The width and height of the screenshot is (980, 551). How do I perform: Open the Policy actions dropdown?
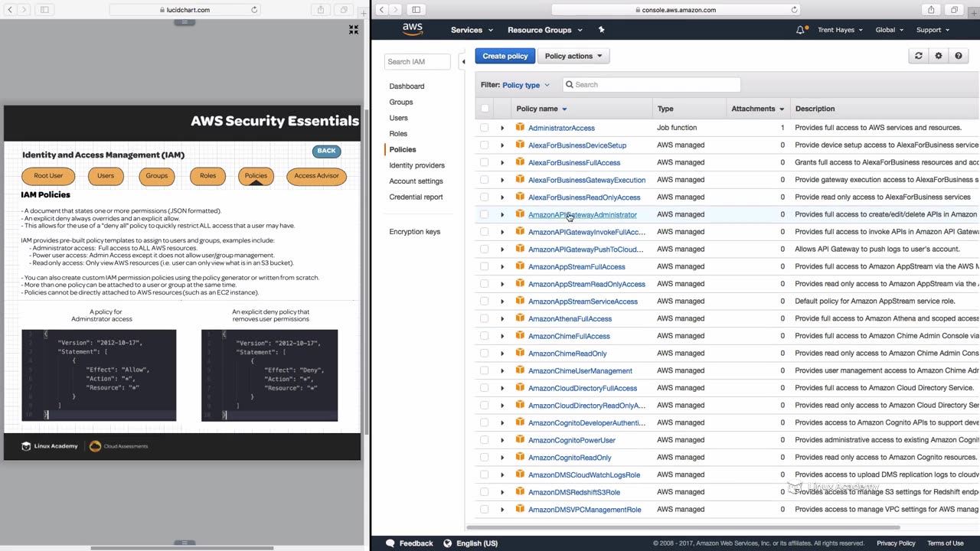click(573, 56)
